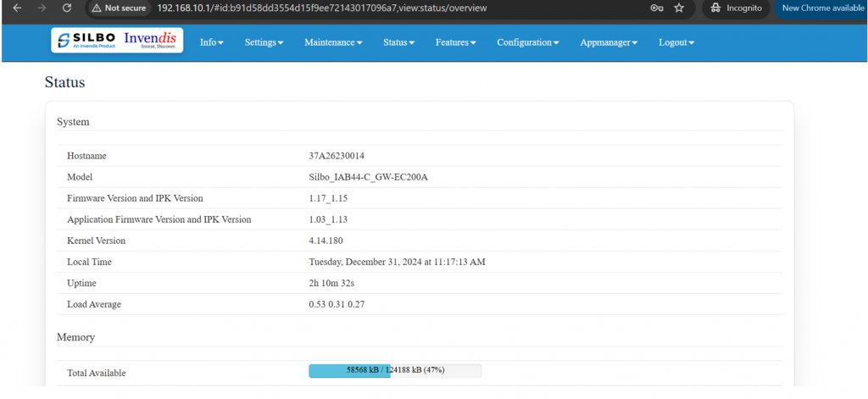Click the Logout menu item

tap(676, 42)
